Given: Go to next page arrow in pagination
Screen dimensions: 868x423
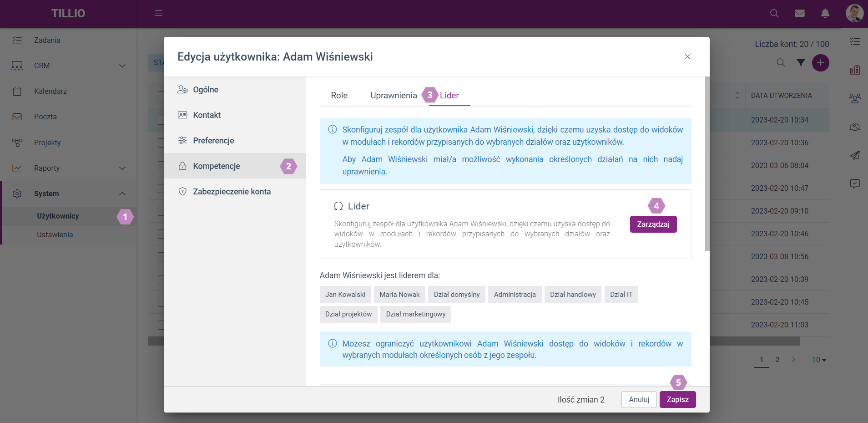Looking at the screenshot, I should [x=793, y=359].
